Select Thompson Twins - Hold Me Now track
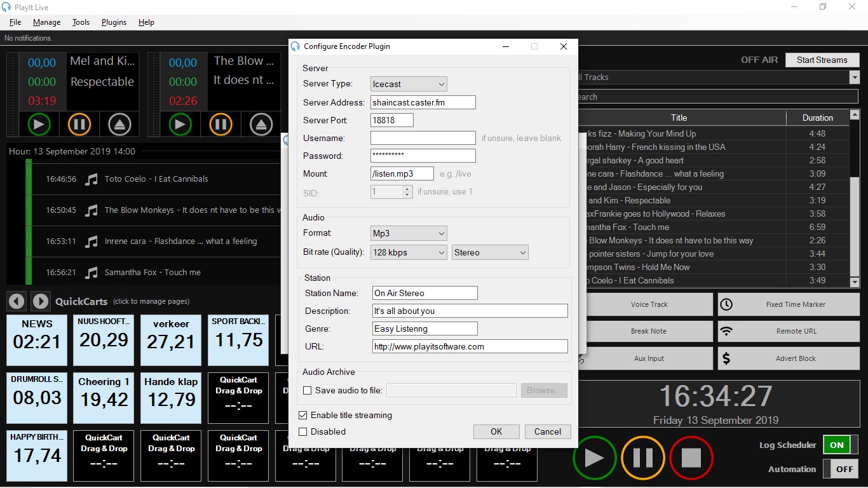Viewport: 868px width, 488px height. pyautogui.click(x=683, y=267)
